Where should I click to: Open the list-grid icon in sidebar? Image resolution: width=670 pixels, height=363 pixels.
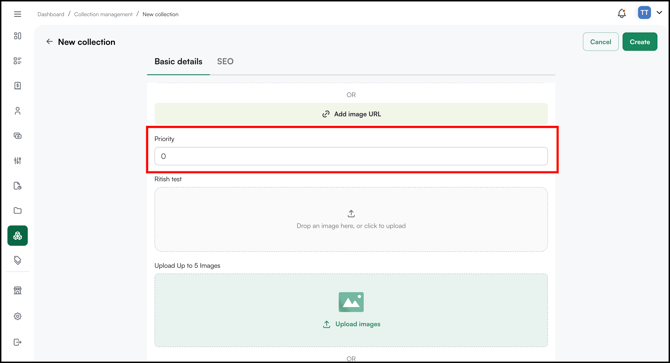tap(18, 61)
